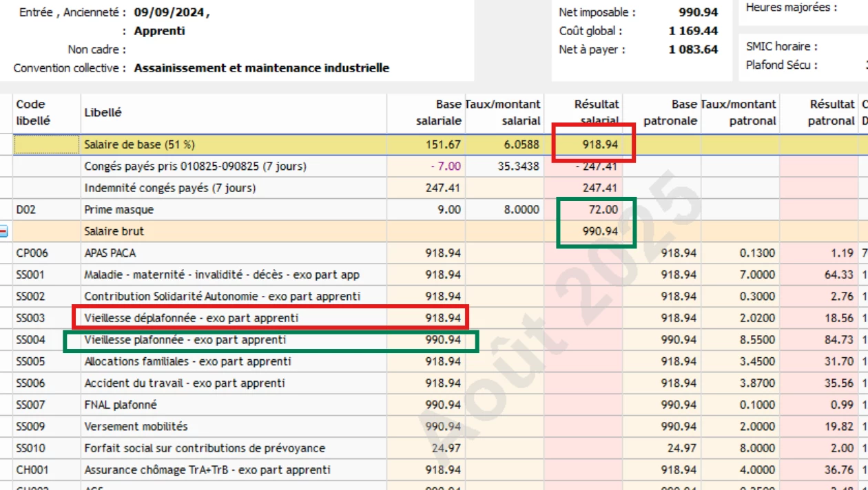Click the 'Base patronale' column header
868x490 pixels.
[x=670, y=113]
